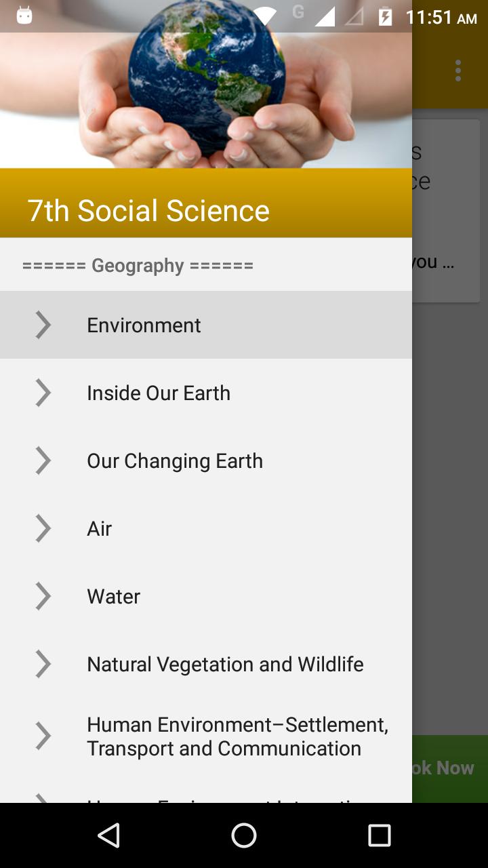Tap the green Book Now button
The image size is (488, 868).
[450, 768]
